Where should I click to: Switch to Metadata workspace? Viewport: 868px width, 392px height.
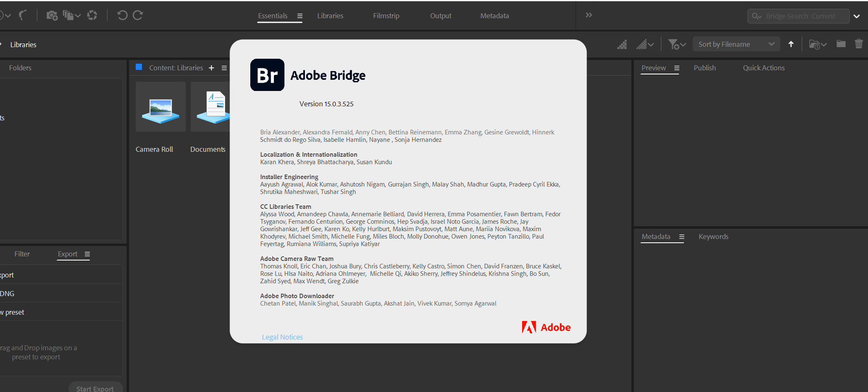pos(494,16)
